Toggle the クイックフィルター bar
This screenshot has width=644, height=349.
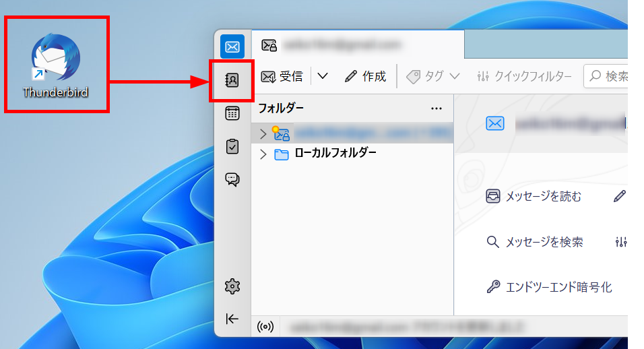pos(524,76)
